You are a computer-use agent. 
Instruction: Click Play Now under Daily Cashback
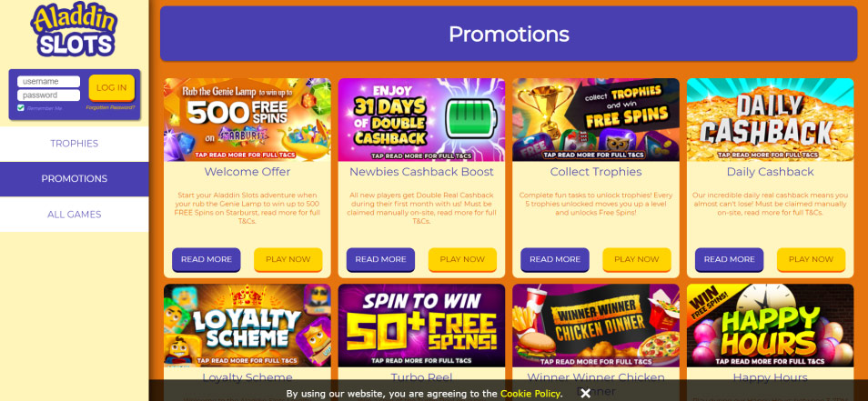pos(811,259)
